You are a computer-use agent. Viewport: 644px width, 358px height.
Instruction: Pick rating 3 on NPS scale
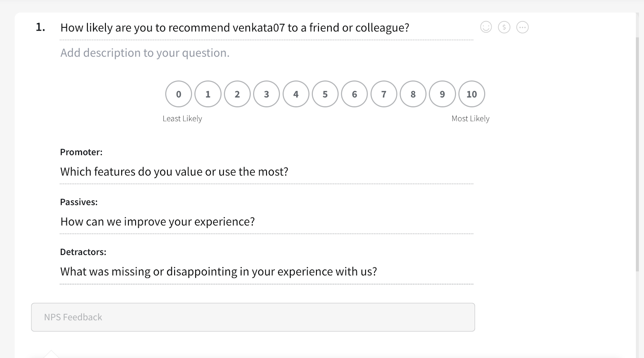pos(266,94)
